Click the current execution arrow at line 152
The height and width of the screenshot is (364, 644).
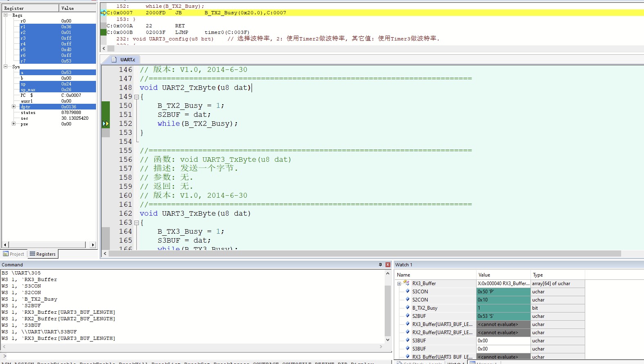pyautogui.click(x=106, y=123)
